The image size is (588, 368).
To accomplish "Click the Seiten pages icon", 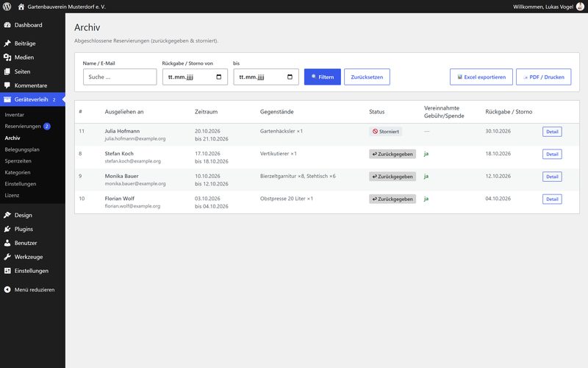I will (7, 71).
